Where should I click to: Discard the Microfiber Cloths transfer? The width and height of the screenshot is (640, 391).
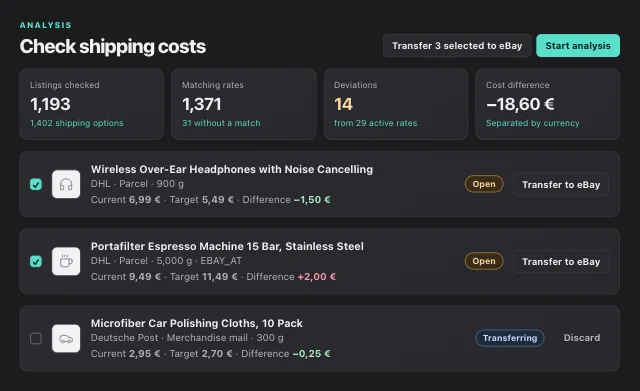[x=582, y=338]
